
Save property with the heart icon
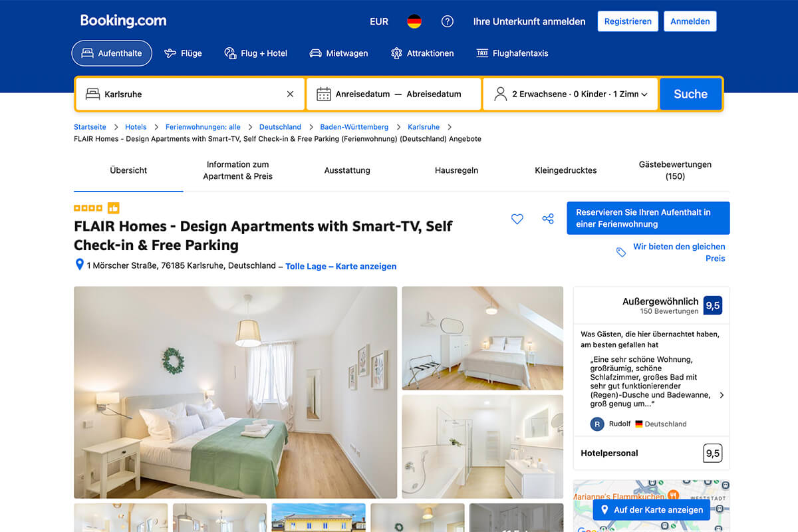517,219
